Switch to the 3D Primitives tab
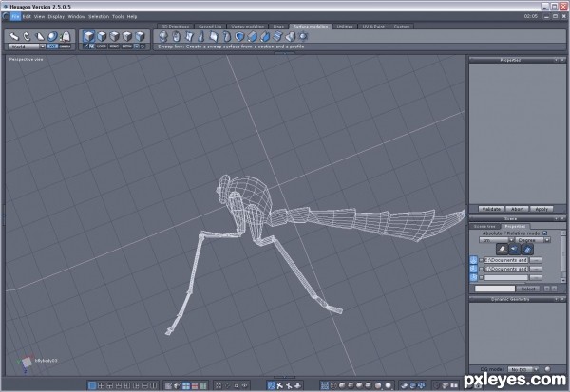The height and width of the screenshot is (392, 570). tap(176, 27)
